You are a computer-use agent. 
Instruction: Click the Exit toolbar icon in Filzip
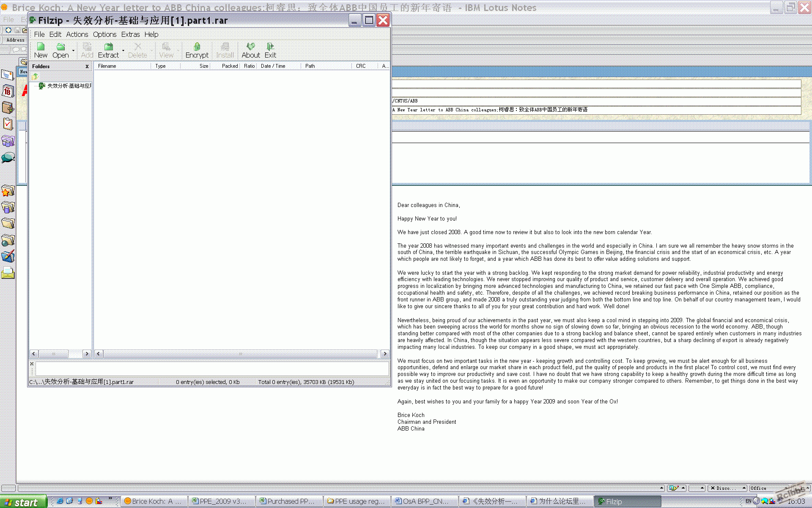click(270, 47)
